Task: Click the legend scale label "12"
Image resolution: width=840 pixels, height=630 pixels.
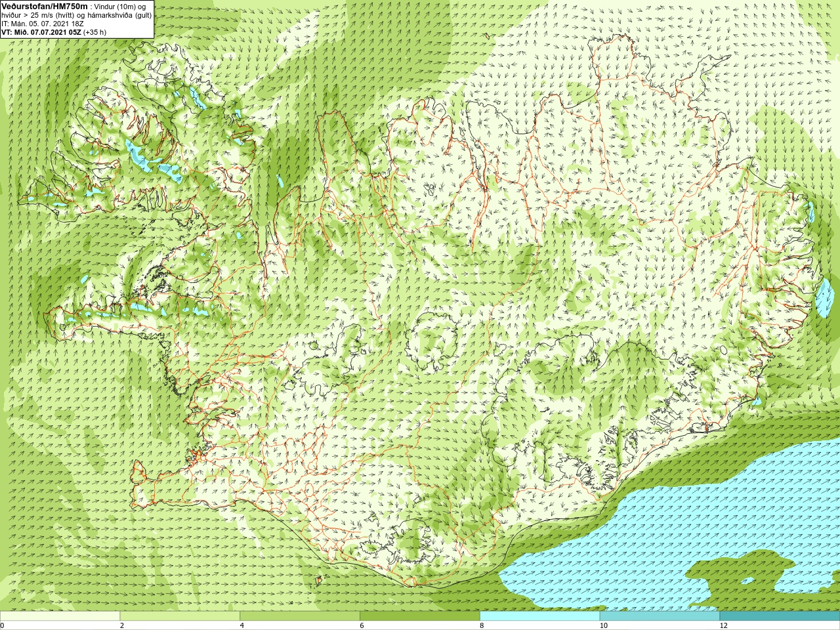Action: (x=723, y=625)
